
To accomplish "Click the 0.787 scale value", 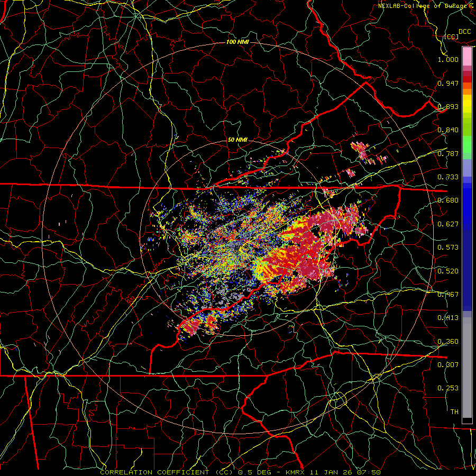I will [x=448, y=153].
